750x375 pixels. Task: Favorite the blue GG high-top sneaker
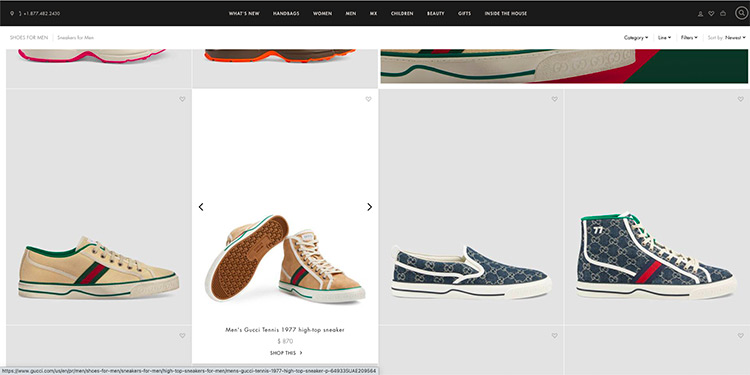point(740,99)
